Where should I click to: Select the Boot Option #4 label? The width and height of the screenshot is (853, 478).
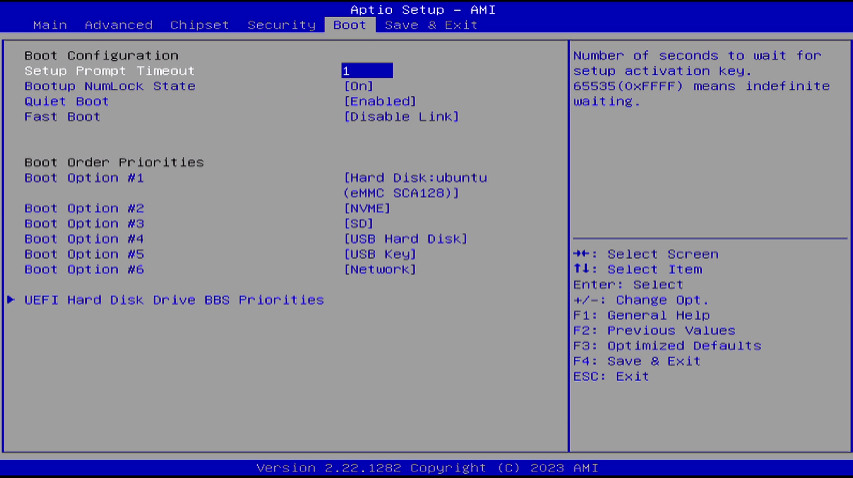(x=84, y=239)
